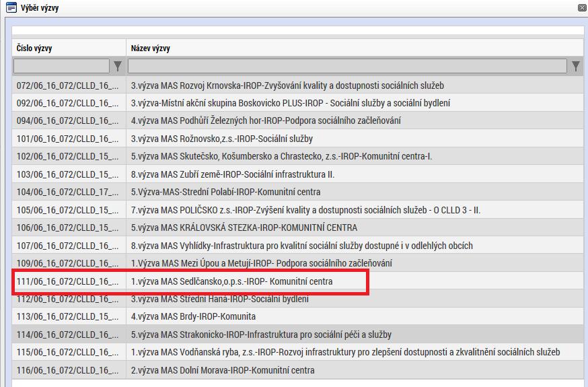This screenshot has width=588, height=387.
Task: Select 3.výzva Boskovicko PLUS-IROP row
Action: pyautogui.click(x=290, y=103)
